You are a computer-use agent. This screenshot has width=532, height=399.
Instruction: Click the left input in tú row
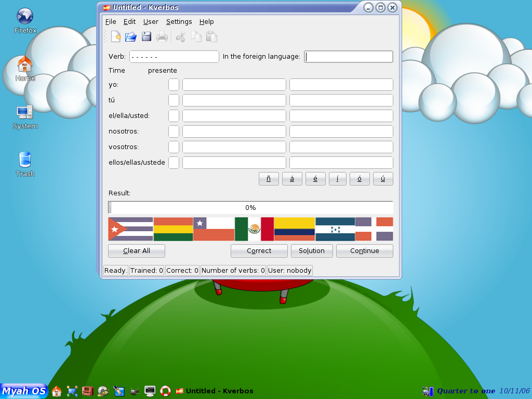tap(234, 100)
